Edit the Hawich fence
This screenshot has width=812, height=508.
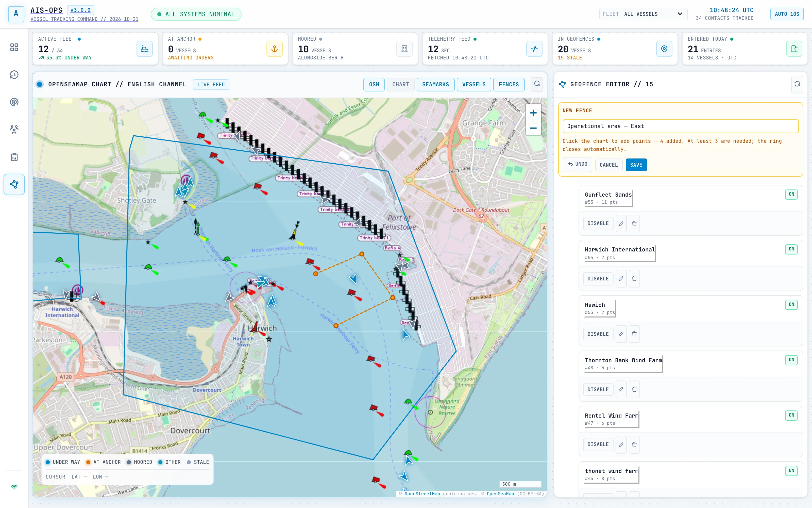[x=621, y=334]
